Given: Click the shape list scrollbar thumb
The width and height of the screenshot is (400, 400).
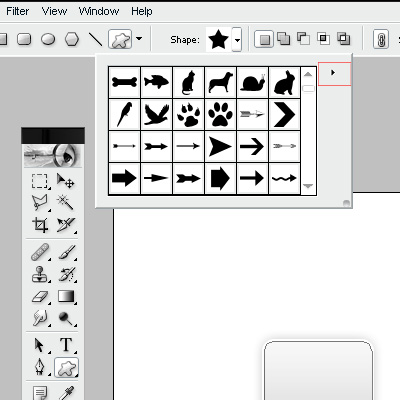Looking at the screenshot, I should click(x=308, y=88).
